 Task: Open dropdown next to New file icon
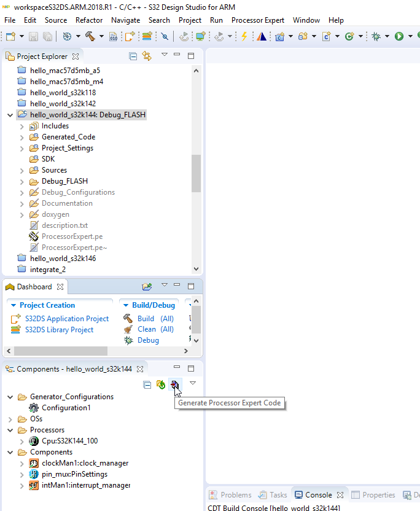pos(21,36)
